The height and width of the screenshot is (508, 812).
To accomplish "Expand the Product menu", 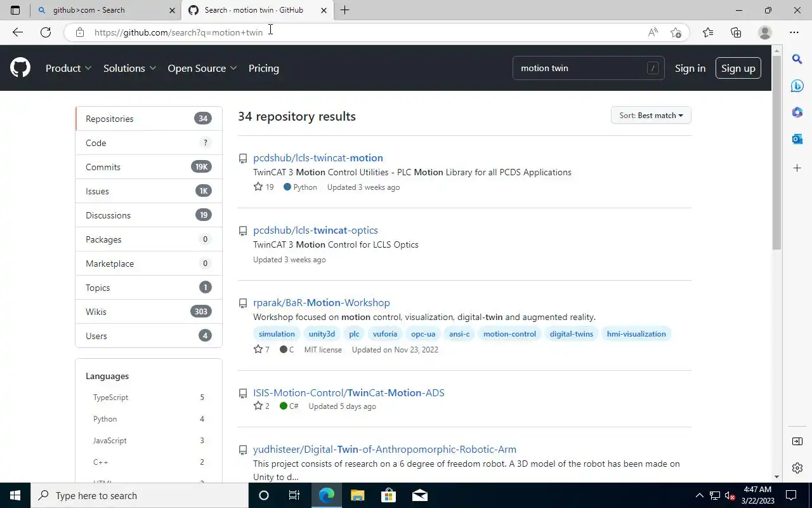I will coord(69,68).
